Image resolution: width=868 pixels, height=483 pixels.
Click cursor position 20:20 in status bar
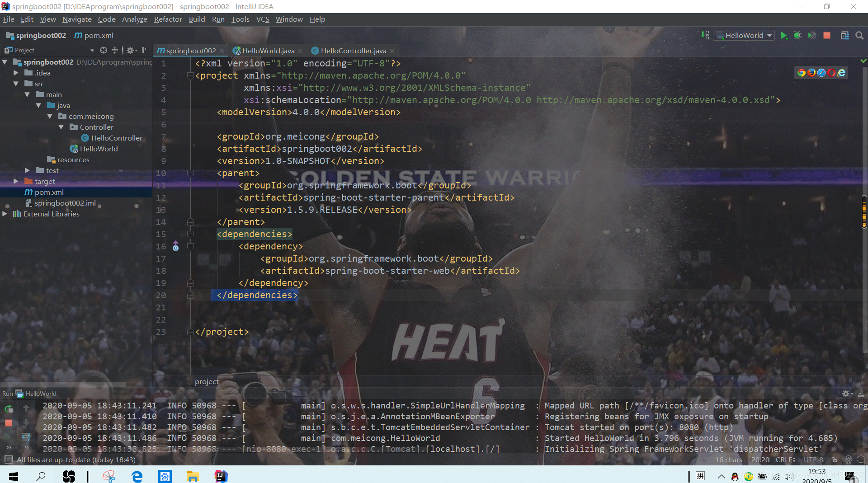pyautogui.click(x=760, y=460)
